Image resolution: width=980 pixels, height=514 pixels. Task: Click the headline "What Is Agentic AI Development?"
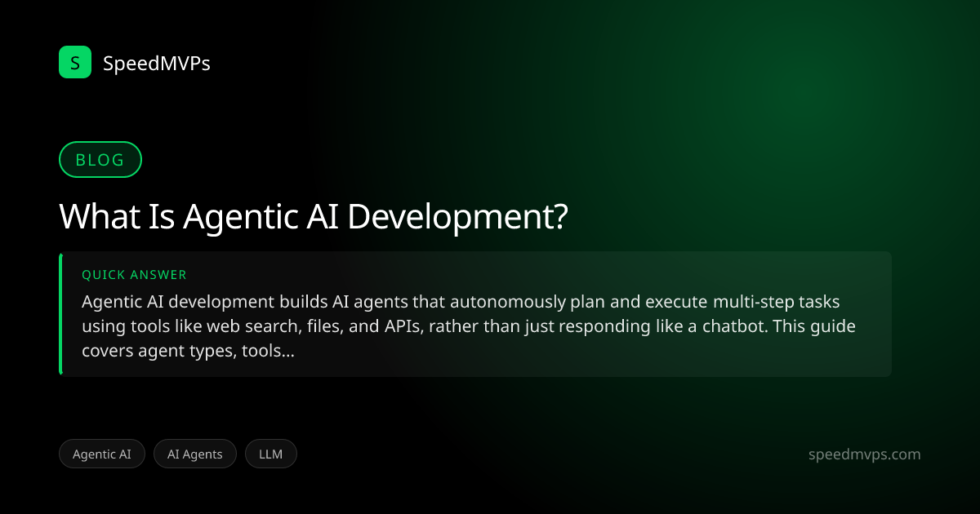pos(314,218)
